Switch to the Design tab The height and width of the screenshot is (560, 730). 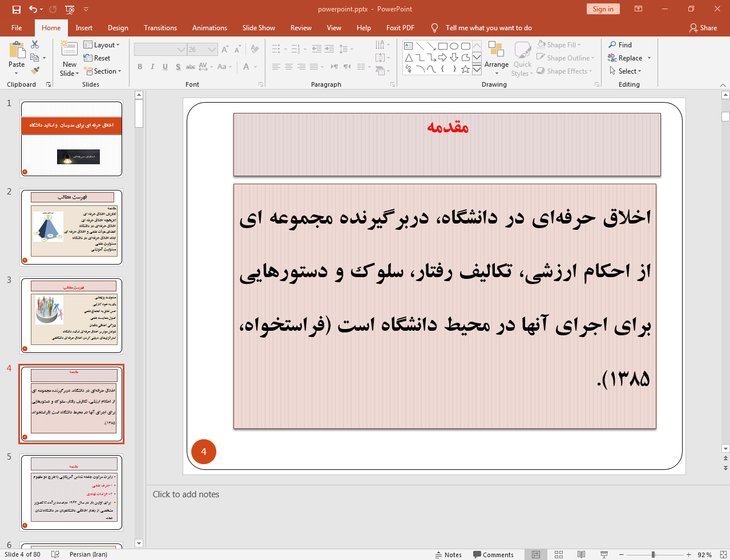click(118, 28)
